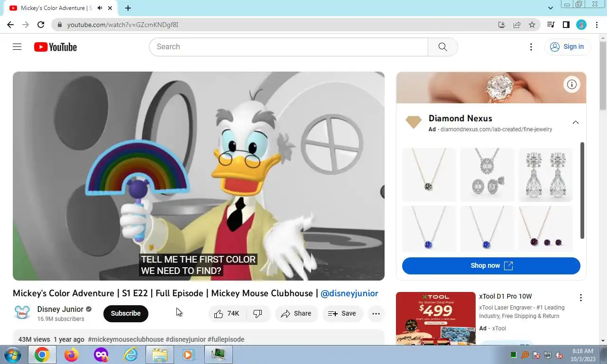Open the xTool $499 ad thumbnail
This screenshot has height=364, width=607.
click(x=436, y=318)
